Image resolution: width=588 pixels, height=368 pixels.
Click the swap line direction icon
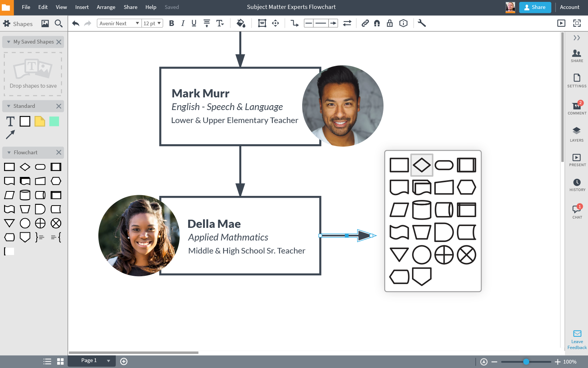347,23
